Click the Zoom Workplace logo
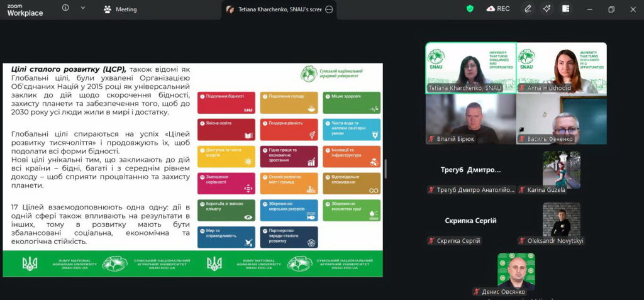Image resolution: width=644 pixels, height=300 pixels. [25, 10]
